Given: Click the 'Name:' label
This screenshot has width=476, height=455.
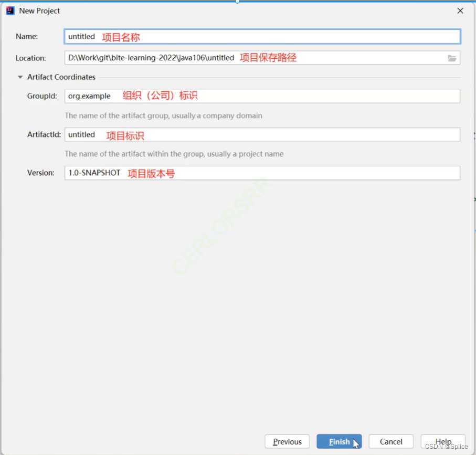Looking at the screenshot, I should click(x=27, y=36).
